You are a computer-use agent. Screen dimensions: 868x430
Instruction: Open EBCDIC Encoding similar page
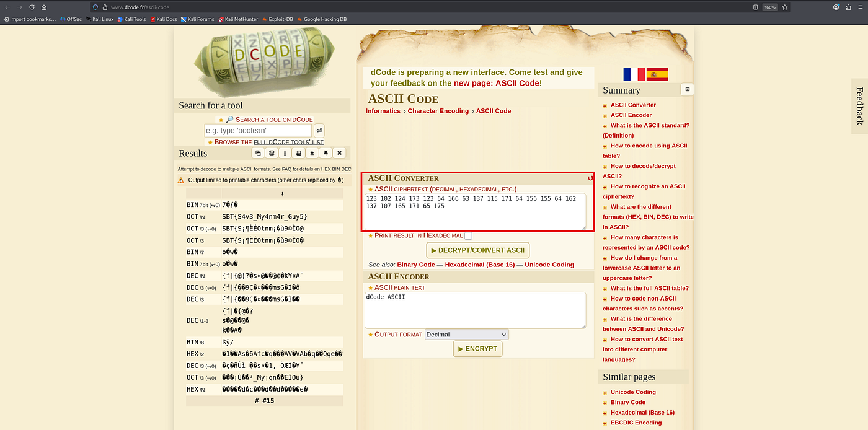tap(636, 423)
